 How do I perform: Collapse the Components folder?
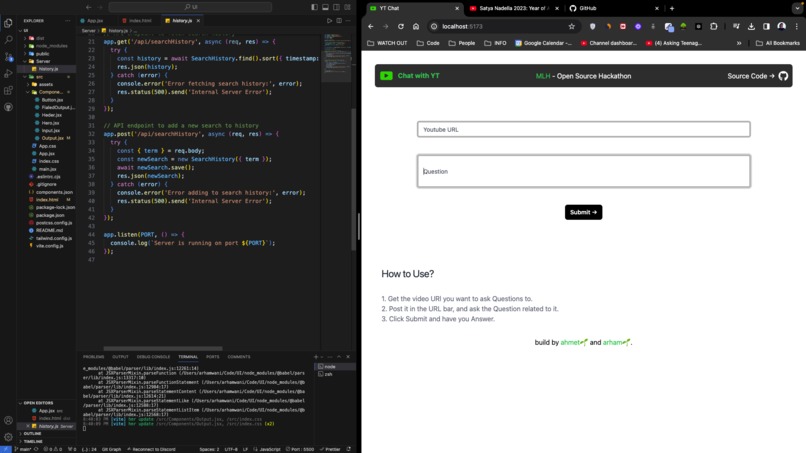click(50, 92)
